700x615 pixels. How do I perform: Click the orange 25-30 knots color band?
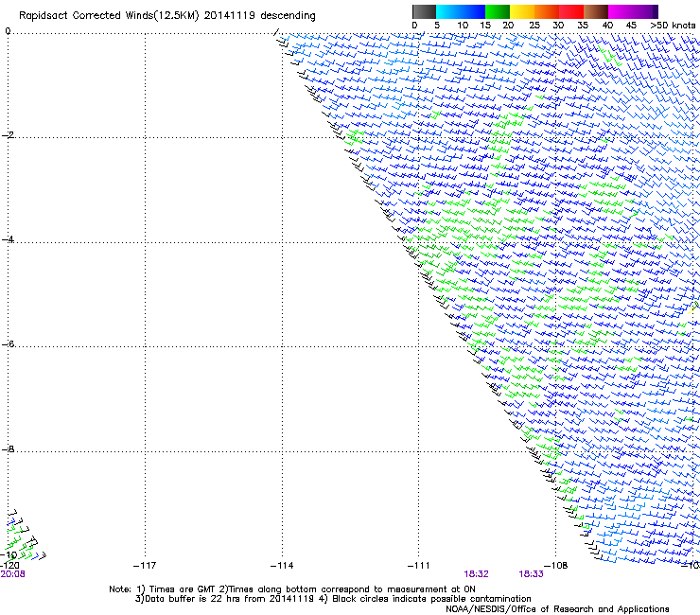[x=547, y=11]
